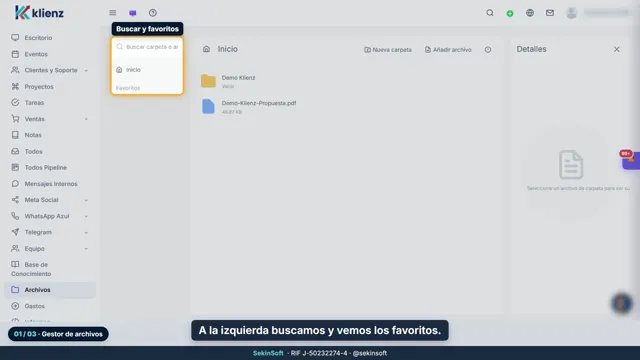Viewport: 640px width, 360px height.
Task: Open the help question mark icon
Action: pos(153,13)
